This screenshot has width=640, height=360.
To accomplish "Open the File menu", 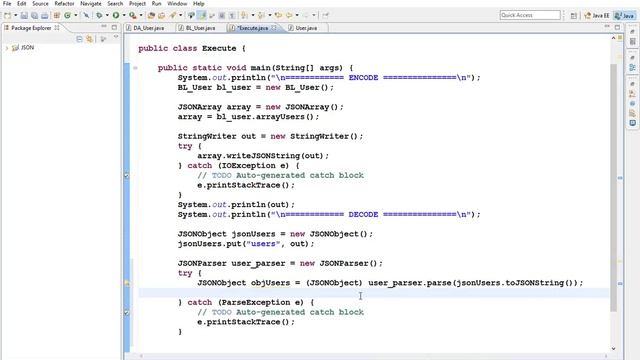I will point(7,4).
